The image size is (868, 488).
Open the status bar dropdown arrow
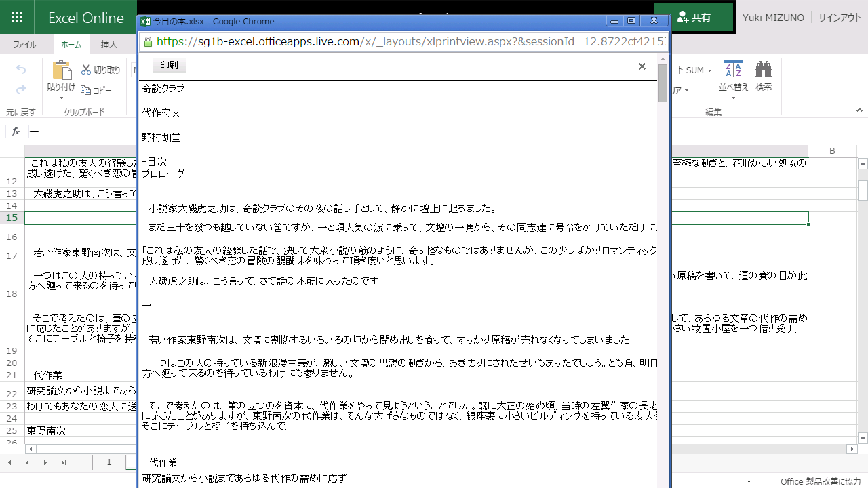click(x=749, y=482)
